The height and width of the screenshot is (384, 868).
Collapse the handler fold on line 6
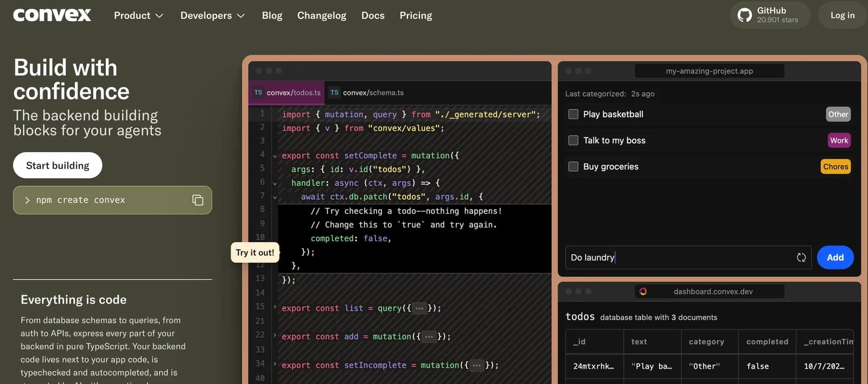pyautogui.click(x=275, y=184)
